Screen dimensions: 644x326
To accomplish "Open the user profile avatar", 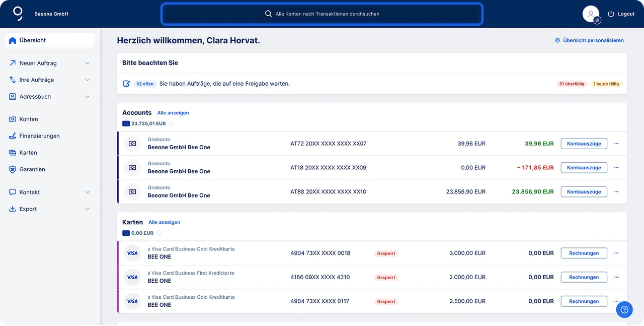I will click(591, 14).
